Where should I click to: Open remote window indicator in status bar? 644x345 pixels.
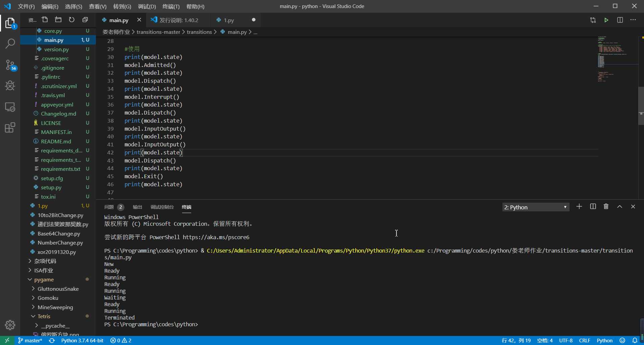coord(7,340)
